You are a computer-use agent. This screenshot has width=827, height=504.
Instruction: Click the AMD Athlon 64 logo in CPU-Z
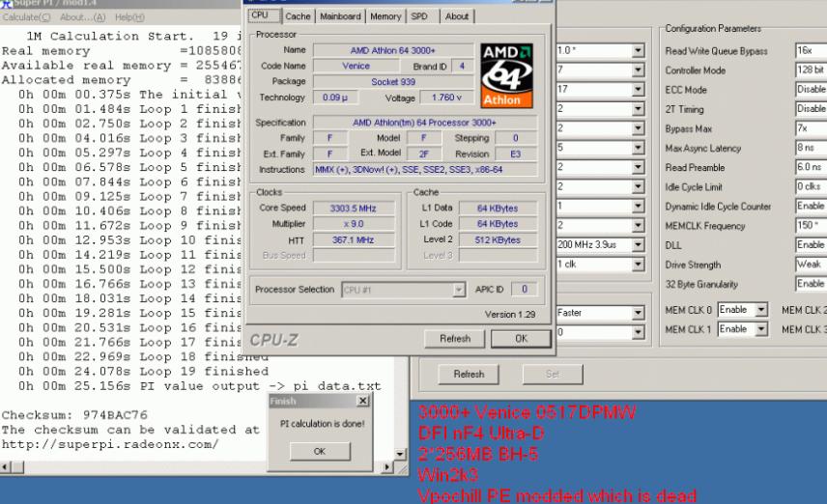506,75
